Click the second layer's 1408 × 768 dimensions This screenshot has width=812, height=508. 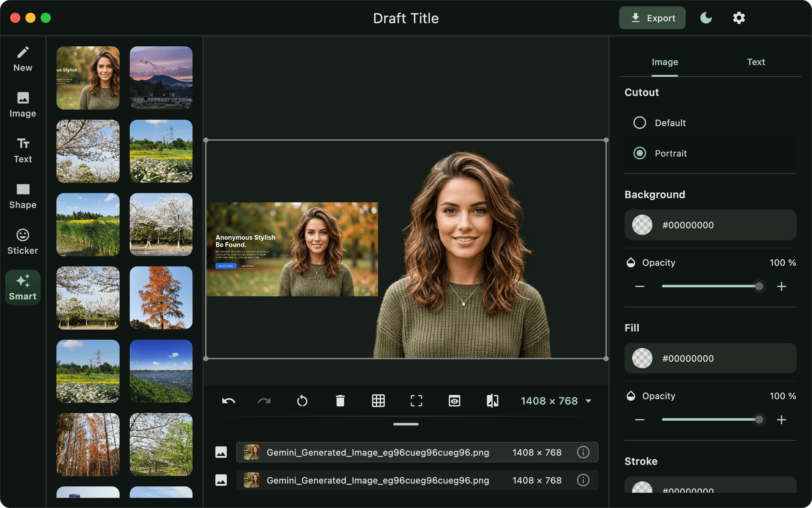(x=537, y=480)
